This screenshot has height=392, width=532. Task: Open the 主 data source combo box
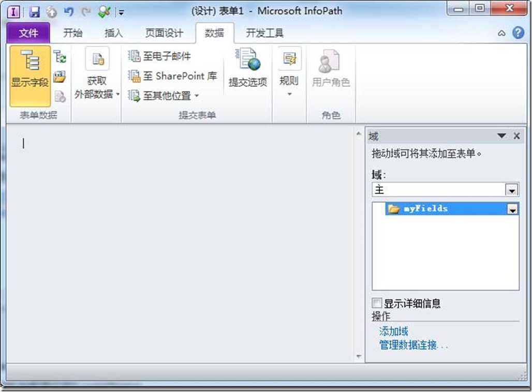coord(445,190)
